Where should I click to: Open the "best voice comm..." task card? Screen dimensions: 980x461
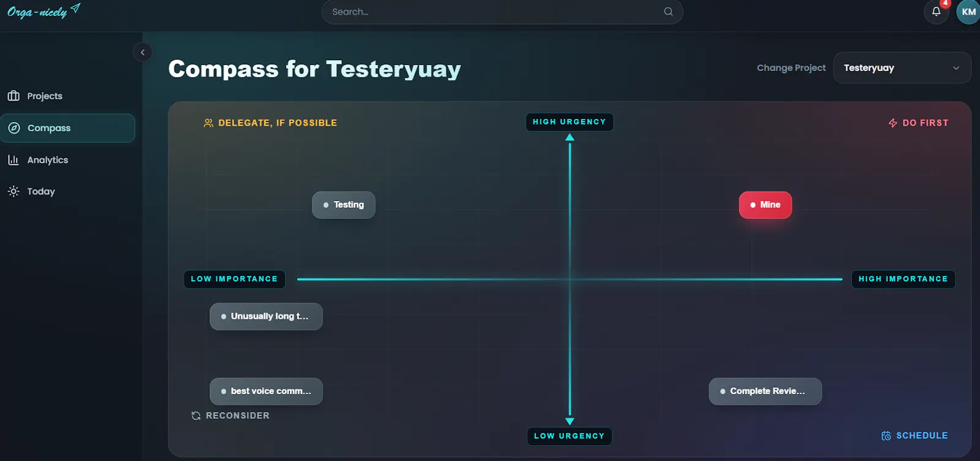click(x=266, y=391)
